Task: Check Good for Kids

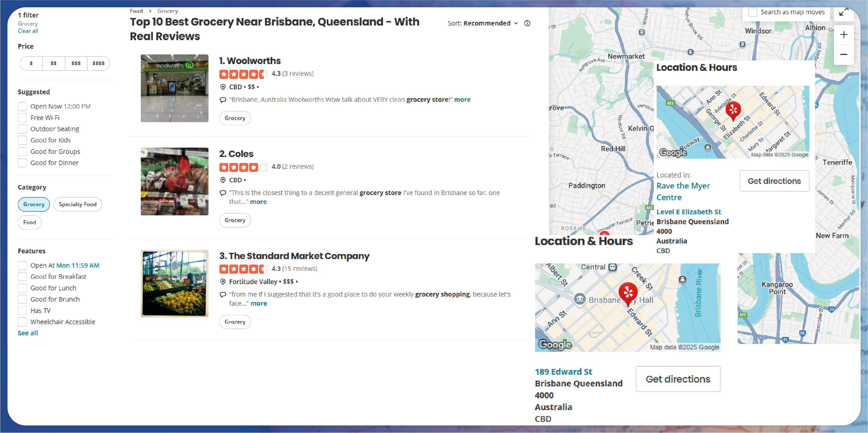Action: (x=22, y=140)
